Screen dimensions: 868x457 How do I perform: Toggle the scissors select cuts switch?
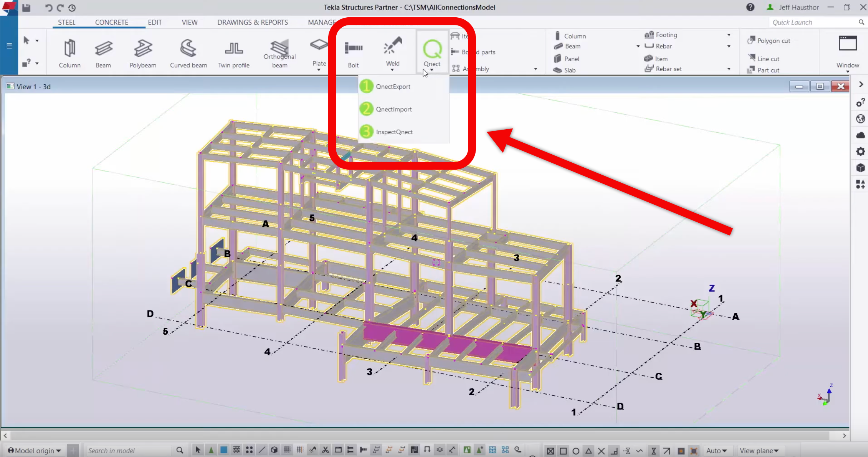click(x=325, y=450)
